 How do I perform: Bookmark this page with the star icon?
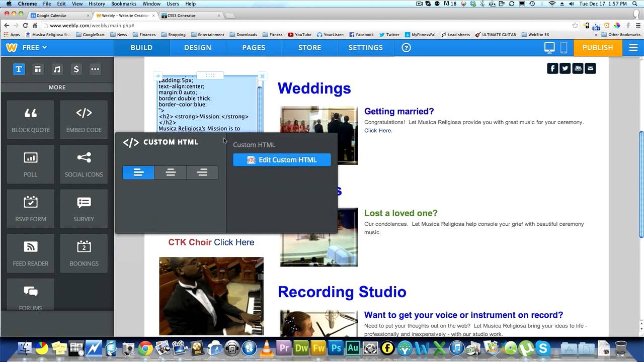[575, 25]
